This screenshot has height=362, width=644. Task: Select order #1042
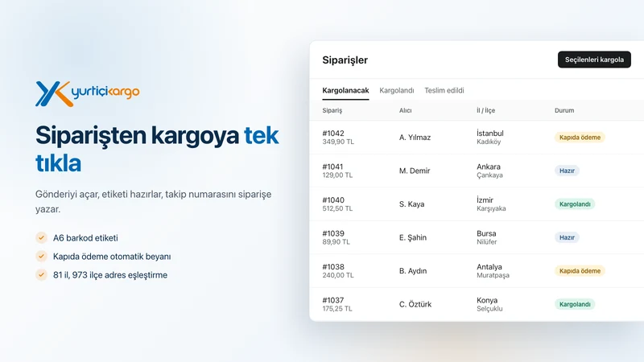pyautogui.click(x=333, y=134)
